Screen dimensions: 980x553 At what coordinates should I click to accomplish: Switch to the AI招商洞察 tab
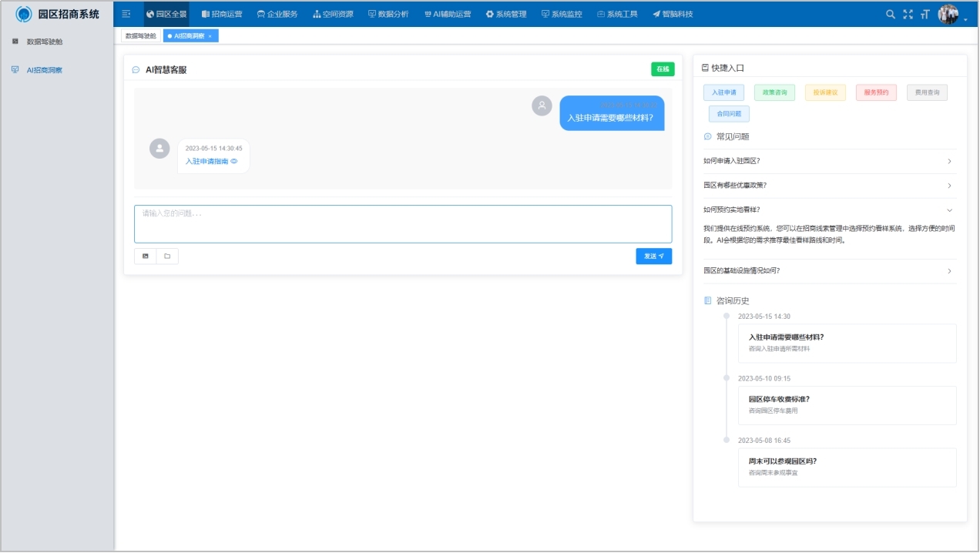(190, 35)
